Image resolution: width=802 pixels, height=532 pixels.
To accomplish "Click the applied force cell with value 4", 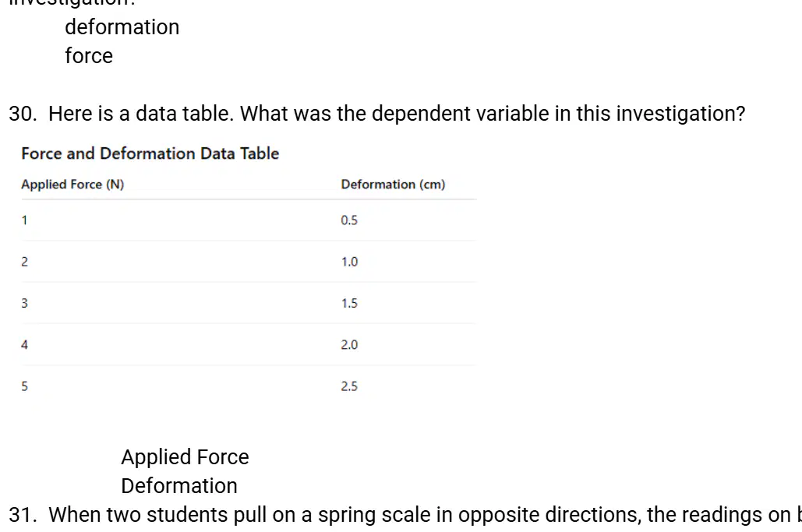I will 25,344.
